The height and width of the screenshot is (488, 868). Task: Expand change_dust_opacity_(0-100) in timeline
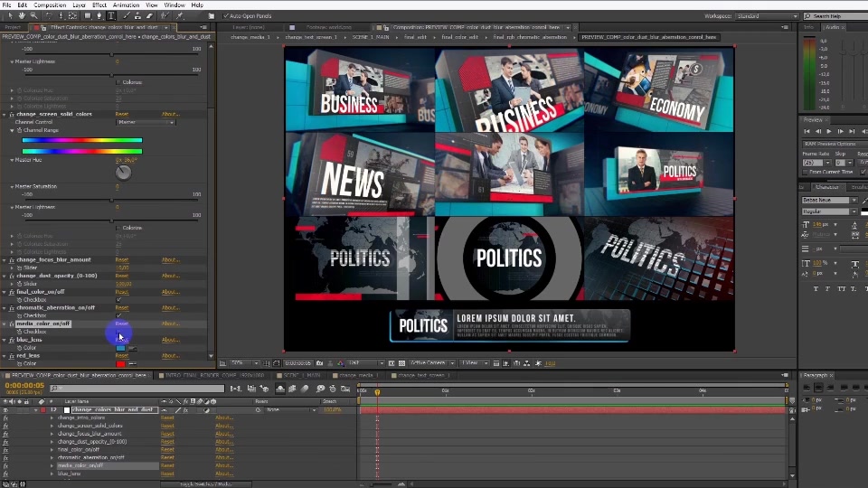(52, 442)
